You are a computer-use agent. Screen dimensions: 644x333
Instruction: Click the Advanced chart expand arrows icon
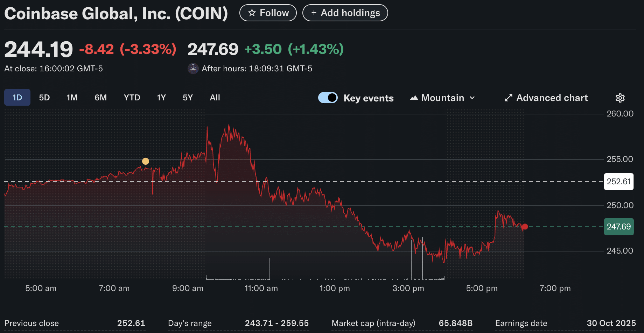pyautogui.click(x=508, y=98)
